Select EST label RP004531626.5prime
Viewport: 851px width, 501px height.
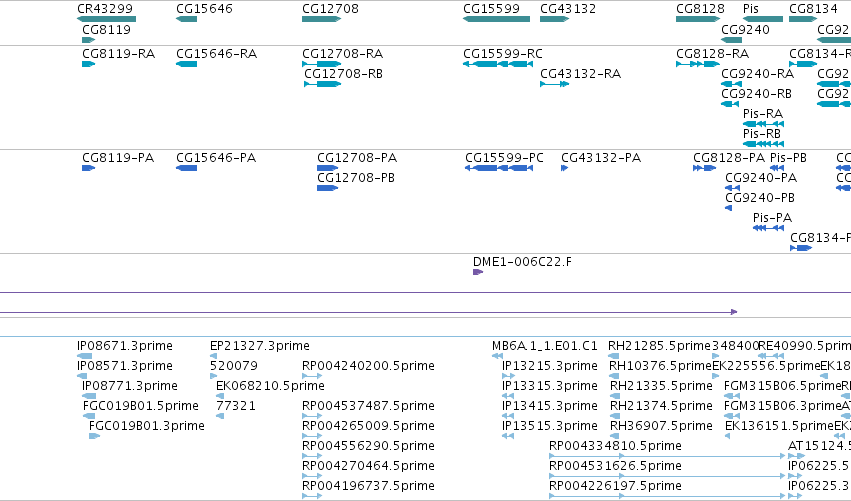(615, 467)
